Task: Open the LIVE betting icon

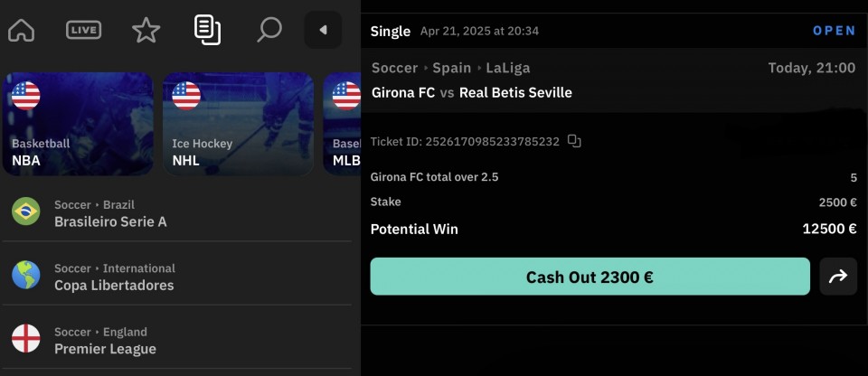Action: pyautogui.click(x=83, y=30)
